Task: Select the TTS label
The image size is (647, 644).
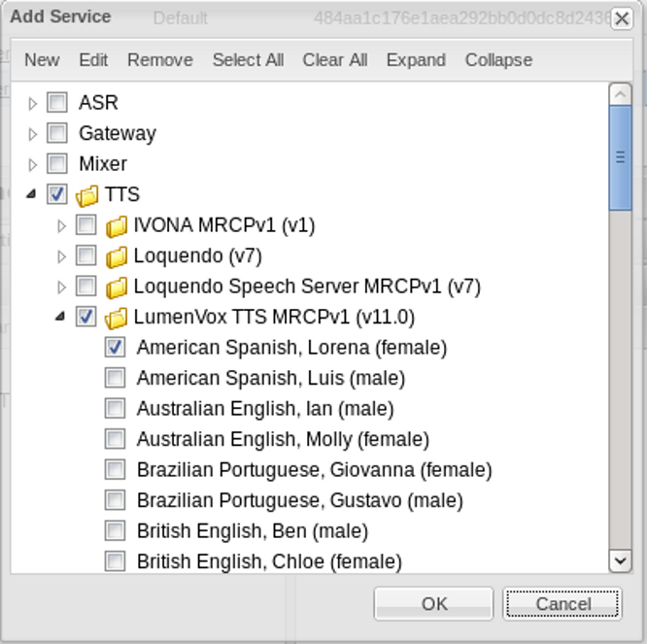Action: point(122,194)
